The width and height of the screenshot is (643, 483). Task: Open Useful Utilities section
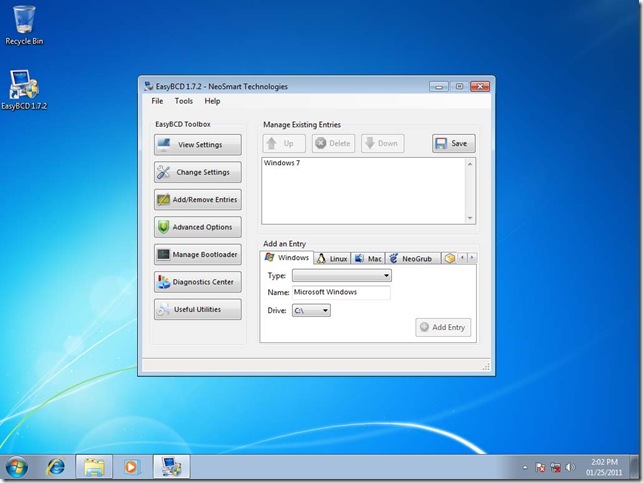[x=198, y=310]
